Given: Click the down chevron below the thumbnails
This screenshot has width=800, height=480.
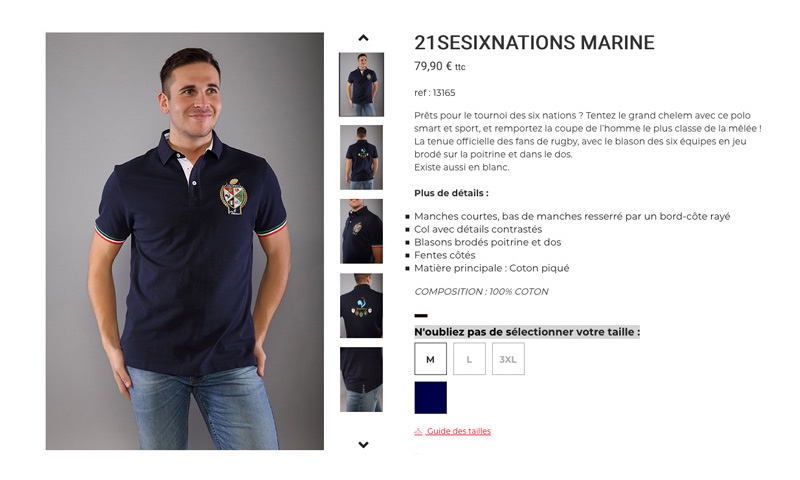Looking at the screenshot, I should [x=363, y=445].
